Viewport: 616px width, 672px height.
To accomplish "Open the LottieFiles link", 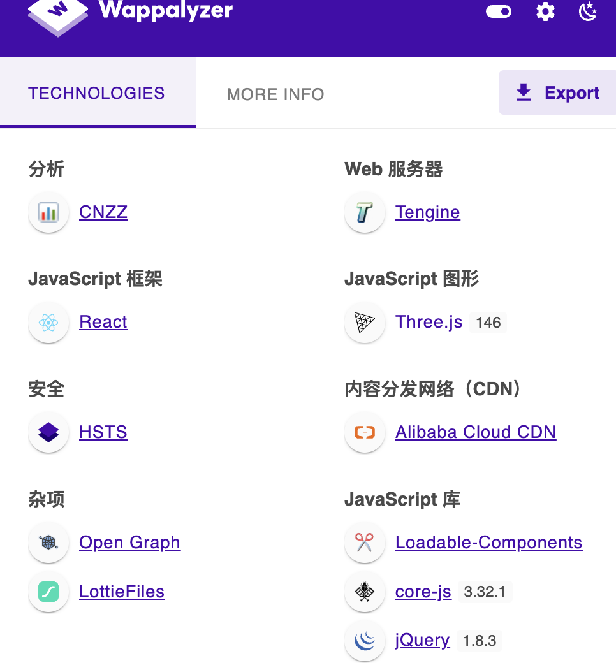I will point(122,592).
